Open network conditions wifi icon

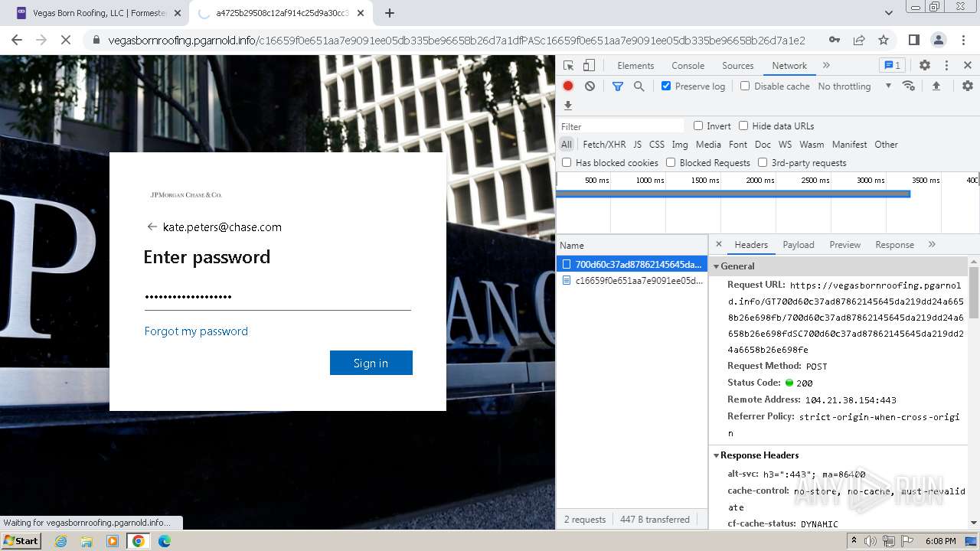(x=909, y=86)
